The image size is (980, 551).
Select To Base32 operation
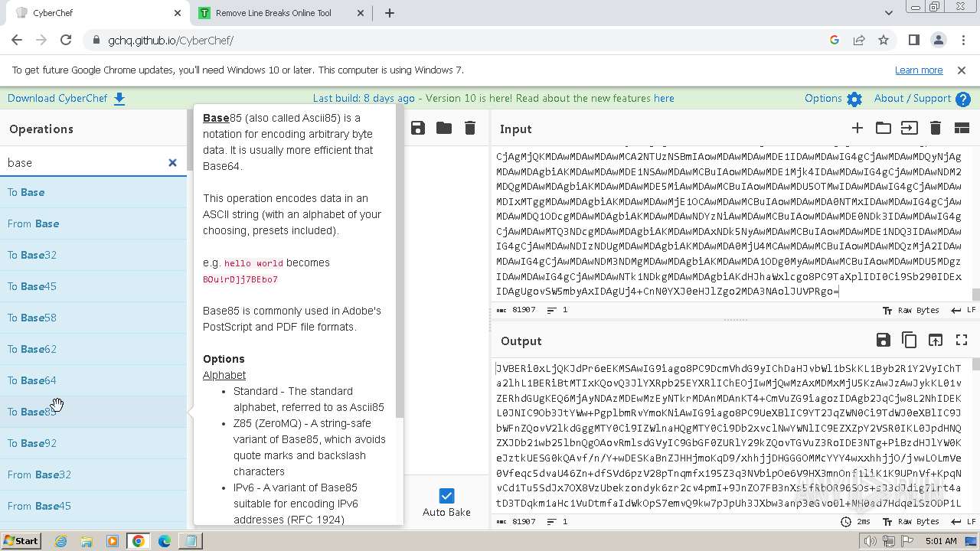coord(93,255)
